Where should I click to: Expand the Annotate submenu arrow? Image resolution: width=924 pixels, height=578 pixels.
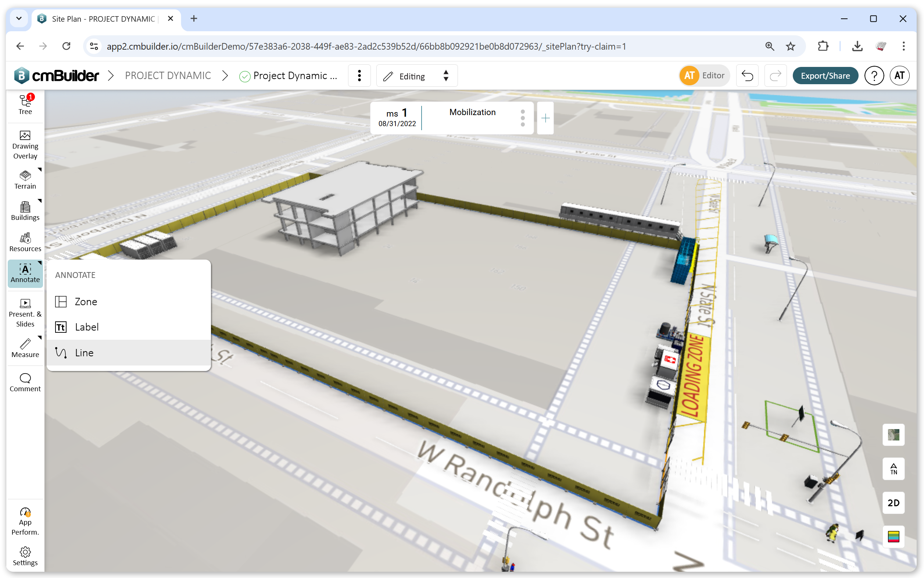click(39, 263)
